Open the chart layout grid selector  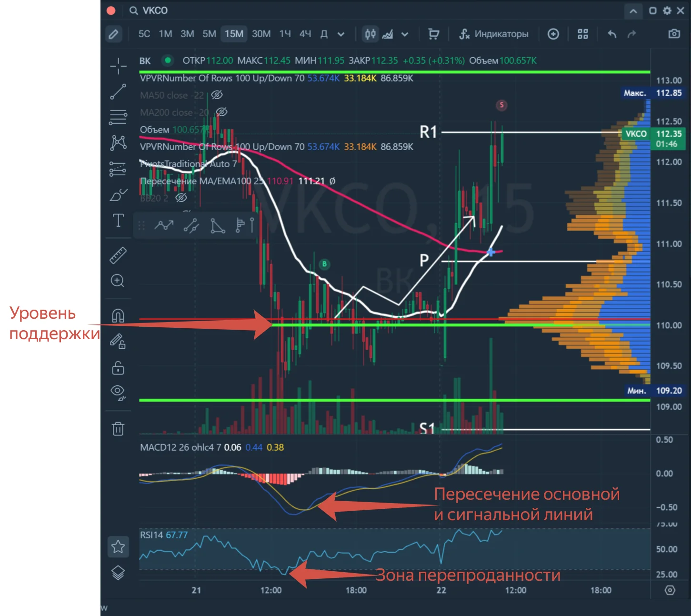pyautogui.click(x=583, y=34)
